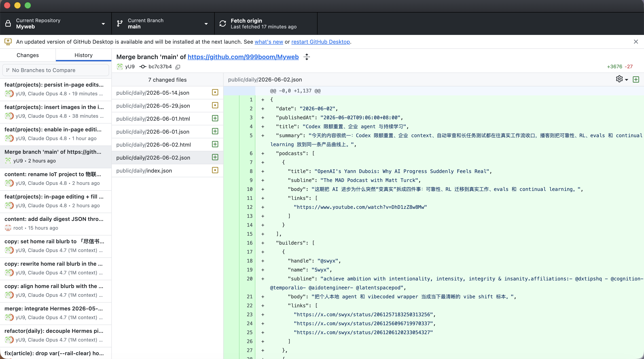Click the "+3676 -27" line change stats
The width and height of the screenshot is (644, 359).
point(620,66)
